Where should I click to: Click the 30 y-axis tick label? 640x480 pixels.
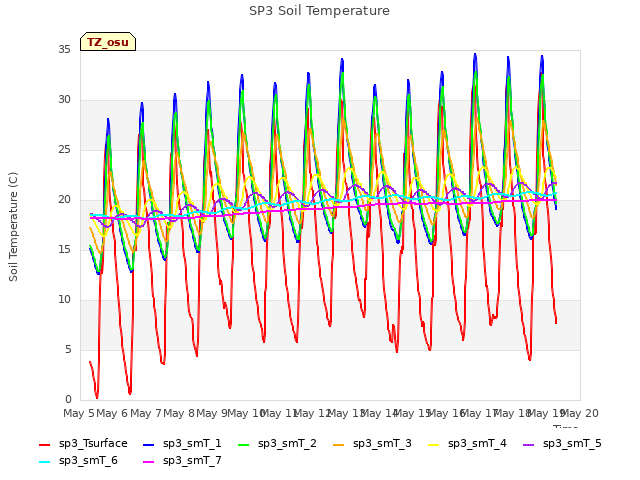64,100
